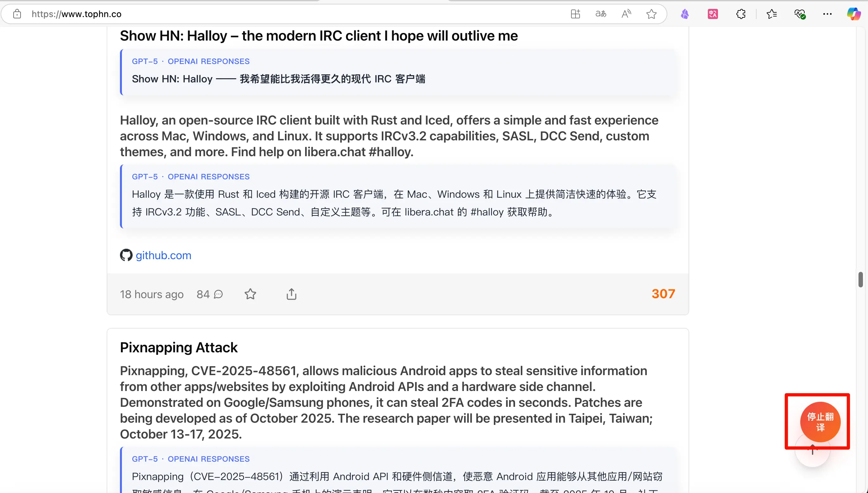Screen dimensions: 868x493
Task: Open the Browser essentials heart icon
Action: (800, 14)
